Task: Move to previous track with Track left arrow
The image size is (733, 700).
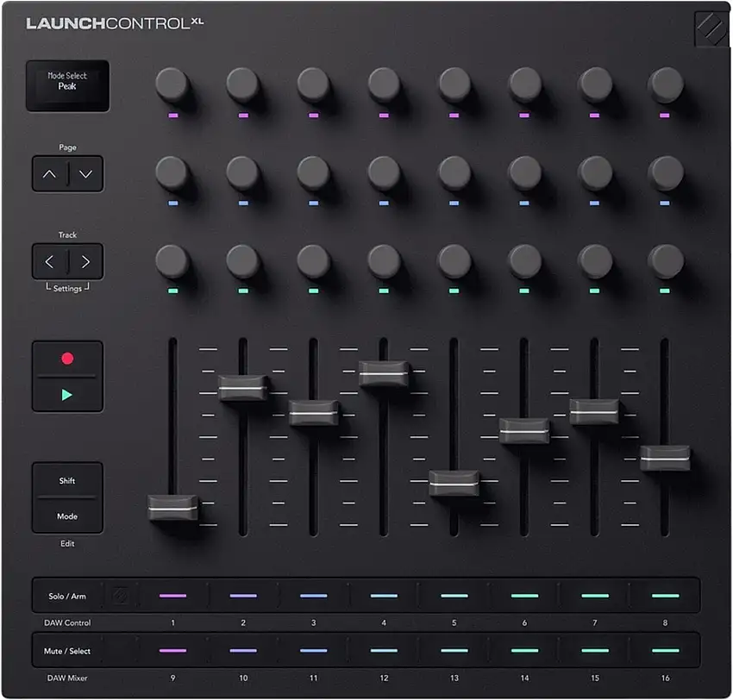Action: pos(49,262)
